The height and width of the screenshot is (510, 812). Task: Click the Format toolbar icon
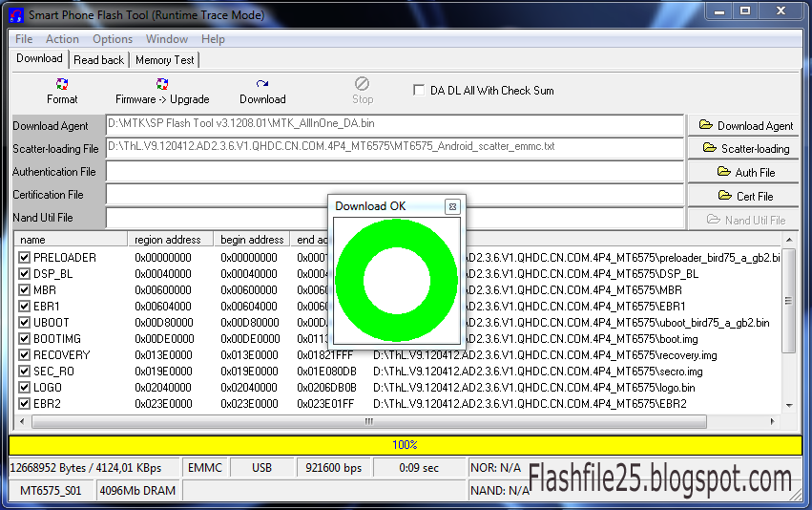click(62, 84)
